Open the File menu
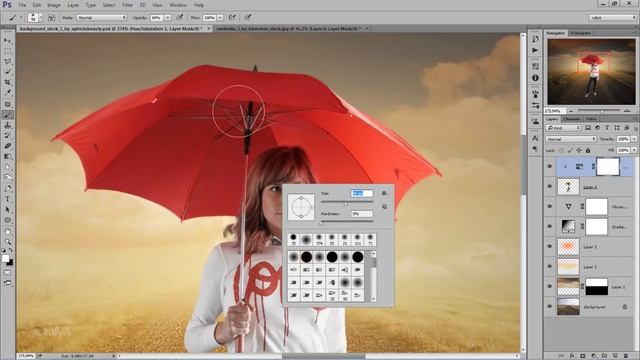 (22, 5)
